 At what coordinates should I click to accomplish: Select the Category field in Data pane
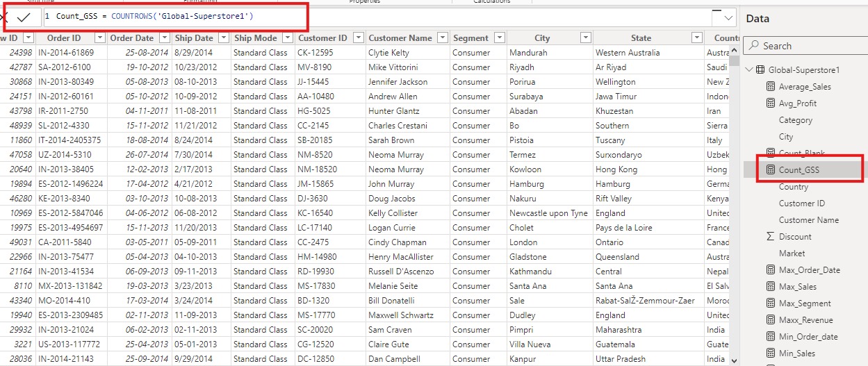click(x=796, y=119)
